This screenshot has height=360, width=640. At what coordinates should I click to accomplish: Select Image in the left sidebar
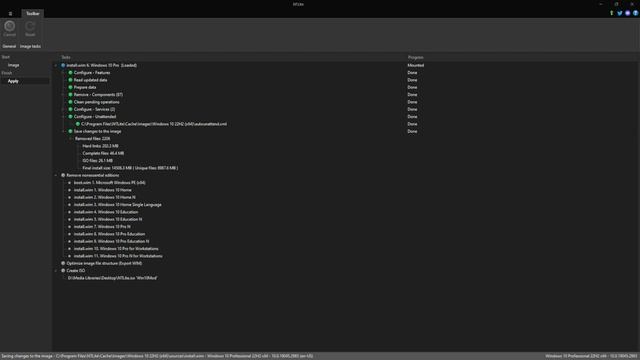pos(13,65)
